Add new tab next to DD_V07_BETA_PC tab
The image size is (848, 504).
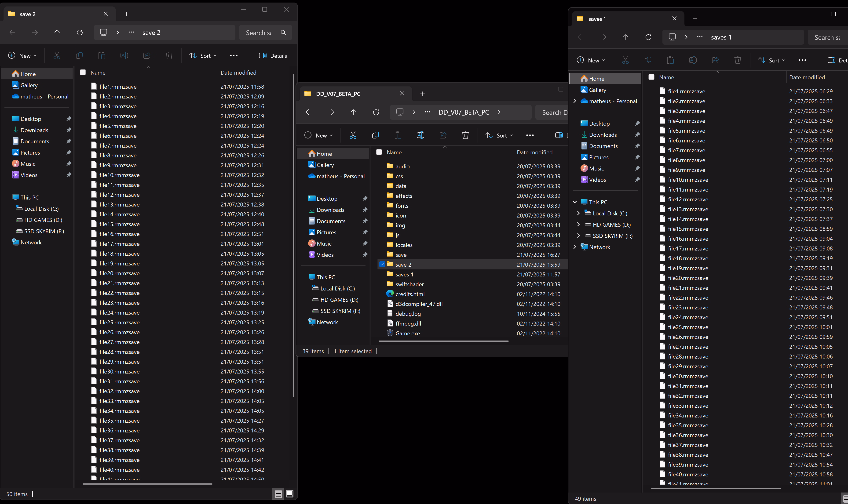tap(422, 94)
